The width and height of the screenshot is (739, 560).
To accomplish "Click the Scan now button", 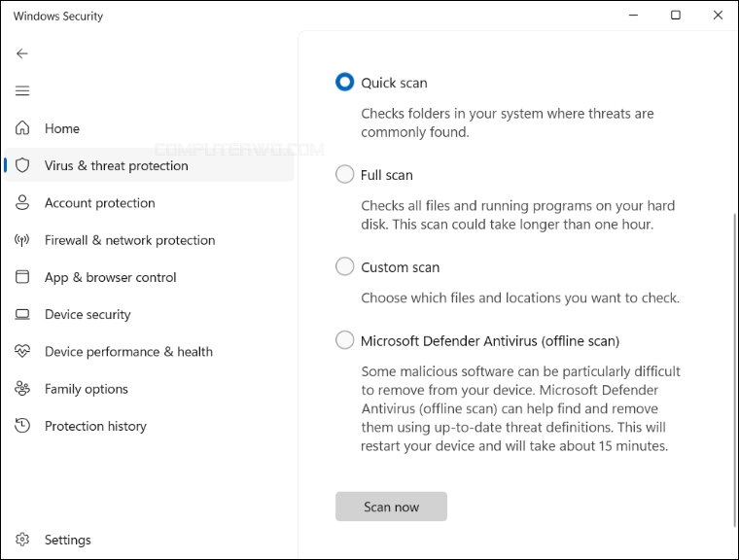I will (x=391, y=507).
